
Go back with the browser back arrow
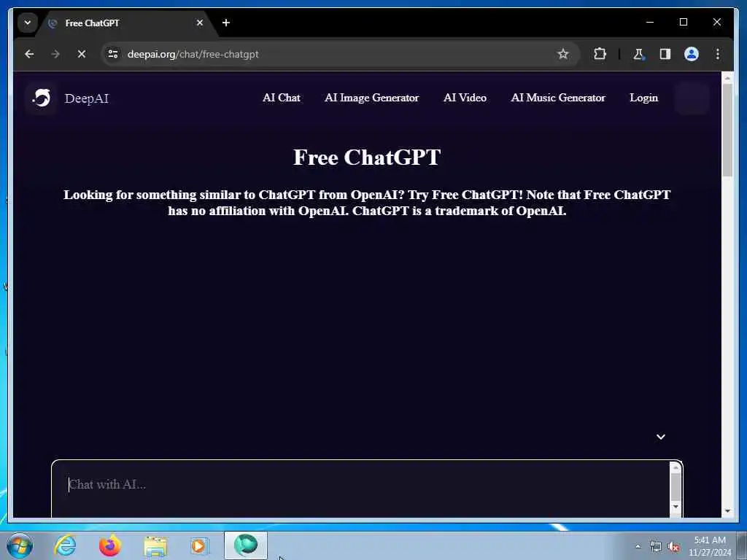[29, 54]
